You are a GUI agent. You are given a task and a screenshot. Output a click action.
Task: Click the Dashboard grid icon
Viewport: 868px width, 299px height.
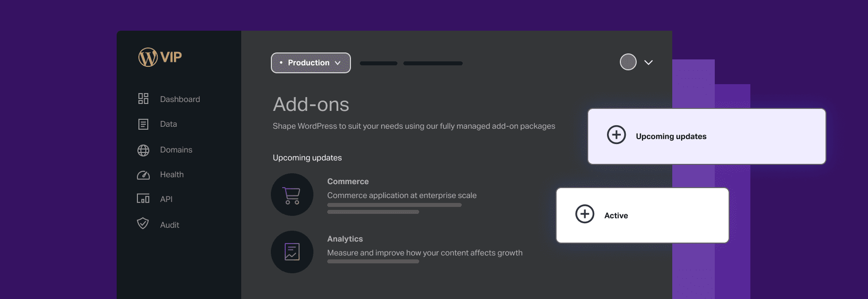point(143,99)
